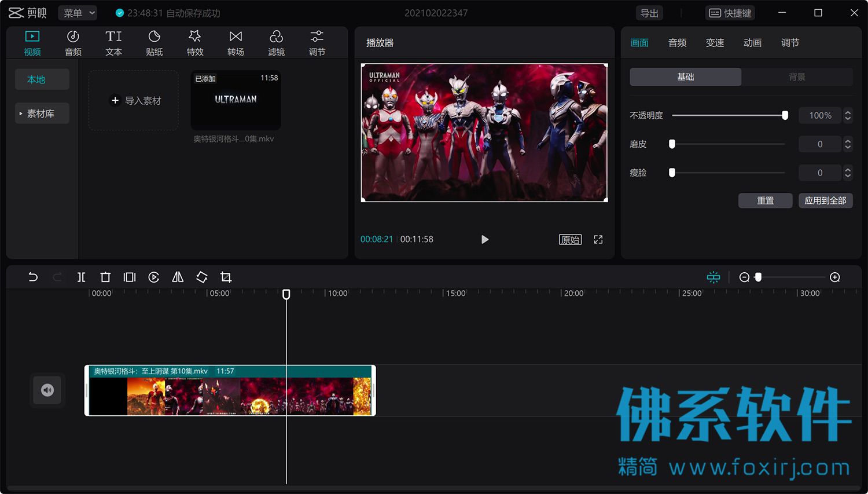Switch to the 变速 tab

coord(715,42)
